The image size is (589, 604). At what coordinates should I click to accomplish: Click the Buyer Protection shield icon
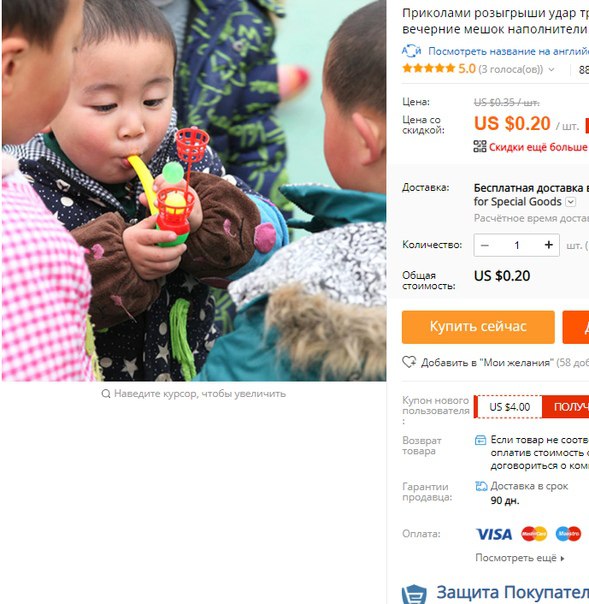coord(414,594)
